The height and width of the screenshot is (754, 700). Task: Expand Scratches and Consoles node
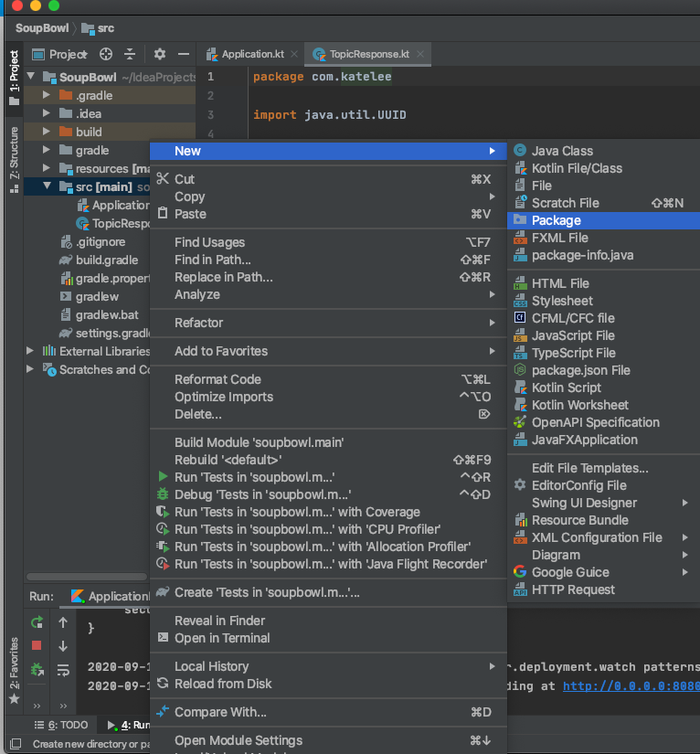30,369
